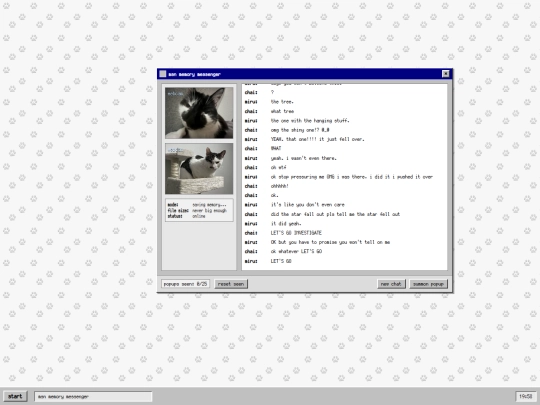Click the last message 'LET'S GO' from miru

[x=281, y=261]
